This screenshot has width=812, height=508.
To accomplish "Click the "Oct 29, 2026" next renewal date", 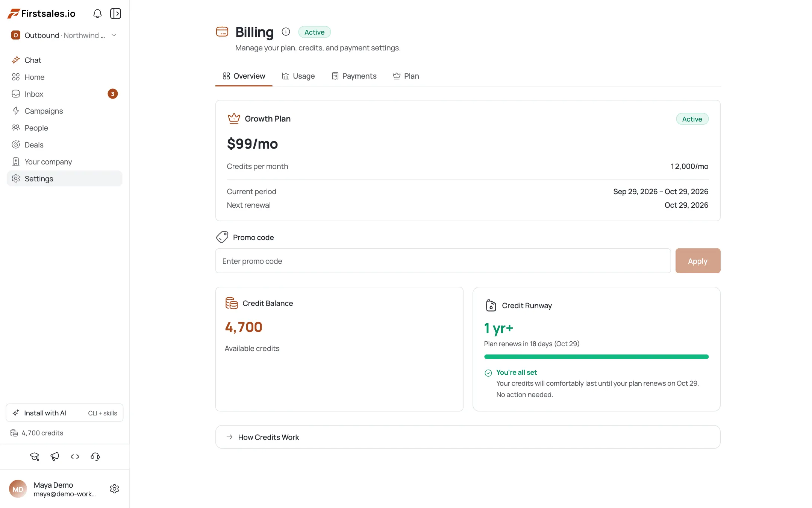I will (686, 205).
